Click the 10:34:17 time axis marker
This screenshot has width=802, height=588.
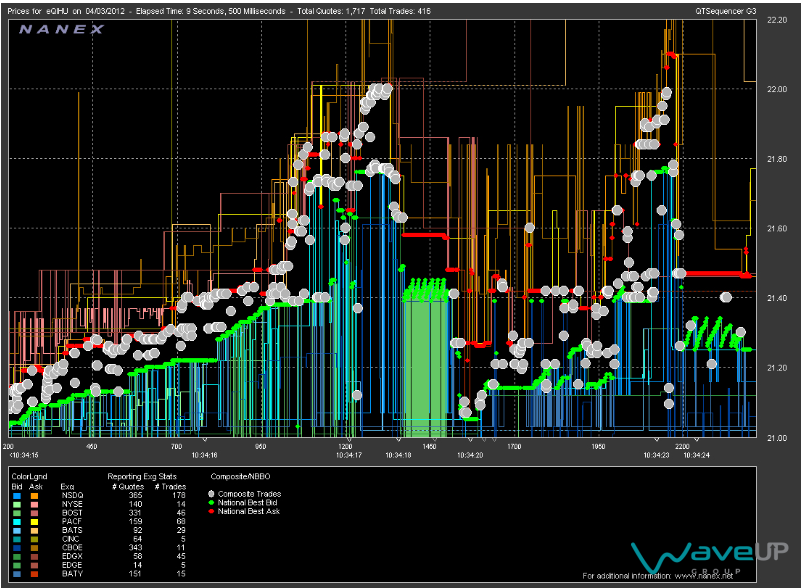347,455
